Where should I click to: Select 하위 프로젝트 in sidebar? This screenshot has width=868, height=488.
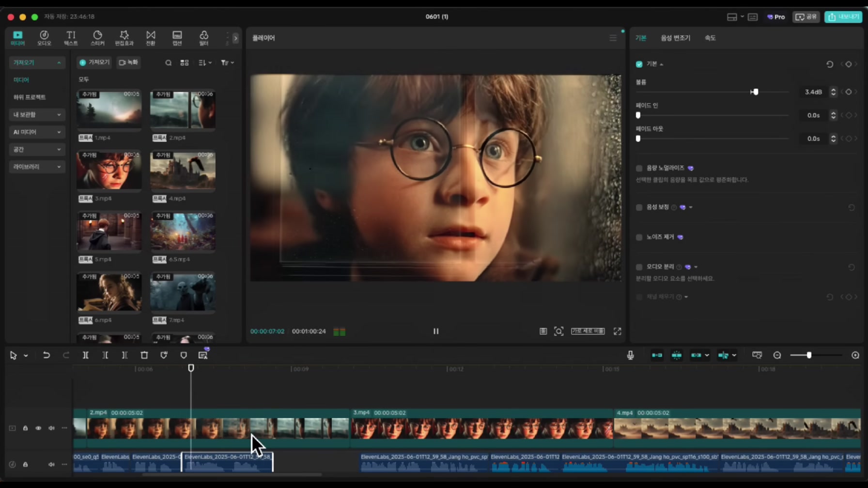tap(30, 97)
